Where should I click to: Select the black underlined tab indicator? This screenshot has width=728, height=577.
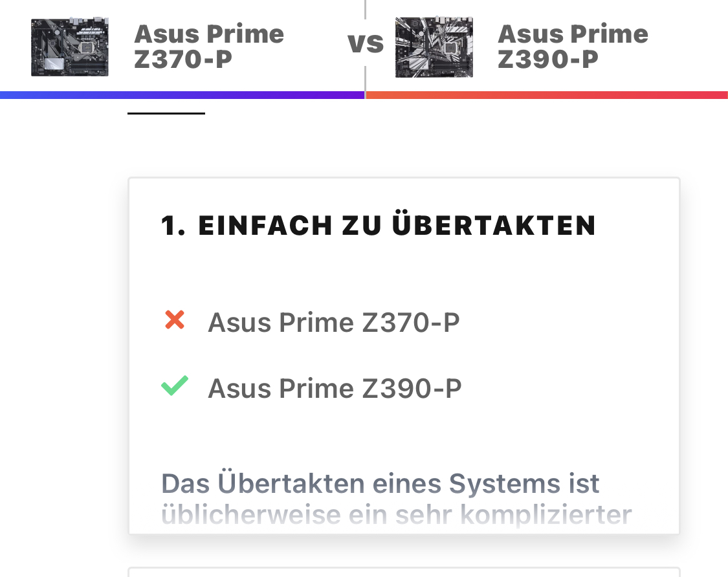coord(166,113)
